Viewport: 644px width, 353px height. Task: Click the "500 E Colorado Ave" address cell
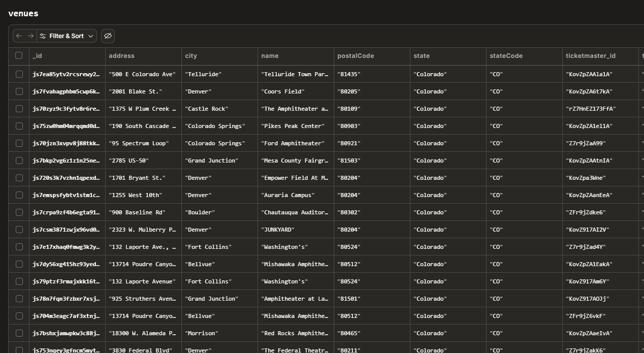[x=143, y=74]
